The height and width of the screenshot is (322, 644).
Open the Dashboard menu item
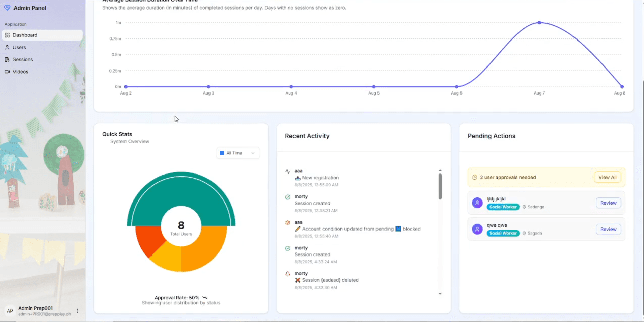[25, 35]
